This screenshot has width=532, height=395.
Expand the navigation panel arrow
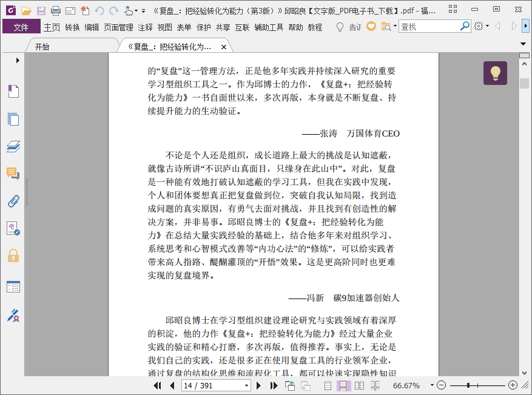(18, 61)
